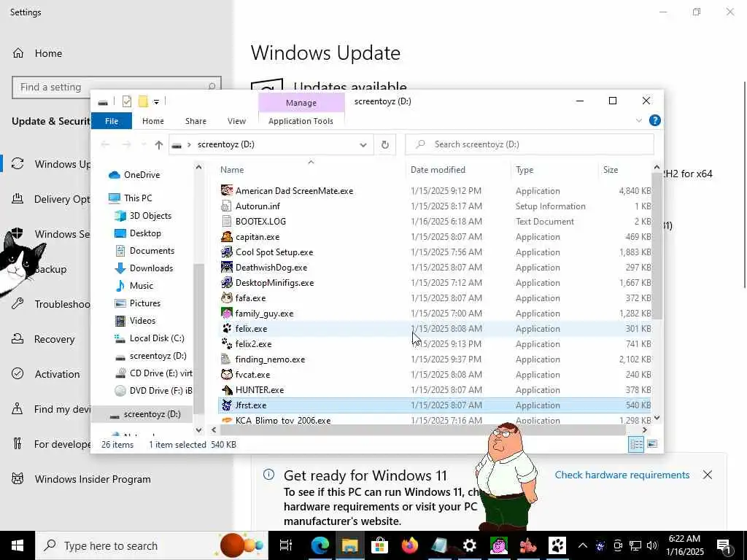Viewport: 747px width, 560px height.
Task: Click the DeathwishDog.exe icon
Action: 227,267
